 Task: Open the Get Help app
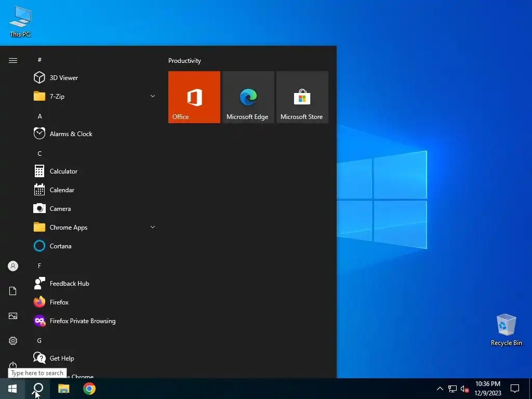[x=95, y=358]
